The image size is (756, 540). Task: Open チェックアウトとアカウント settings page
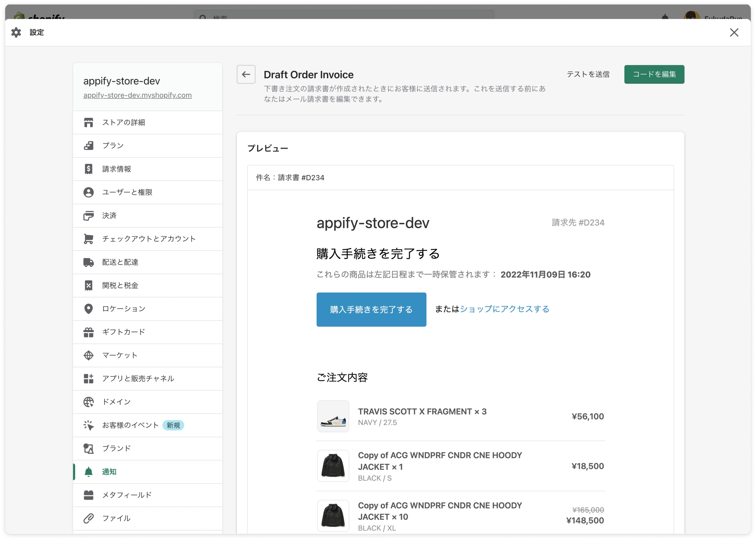148,239
